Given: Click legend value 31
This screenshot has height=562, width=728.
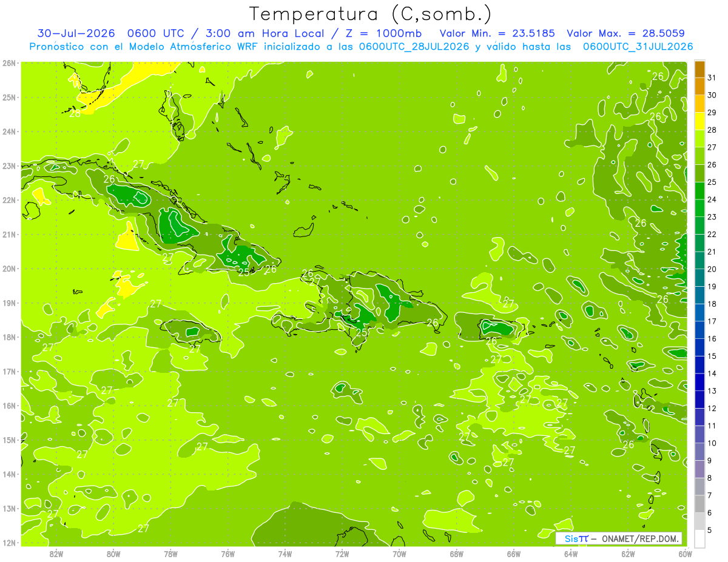Looking at the screenshot, I should tap(712, 78).
